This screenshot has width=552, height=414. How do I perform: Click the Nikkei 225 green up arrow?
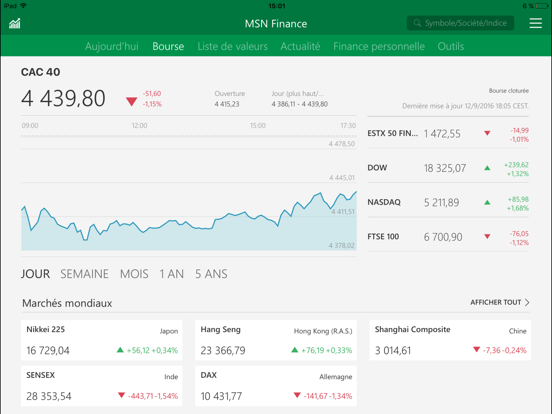(x=120, y=350)
